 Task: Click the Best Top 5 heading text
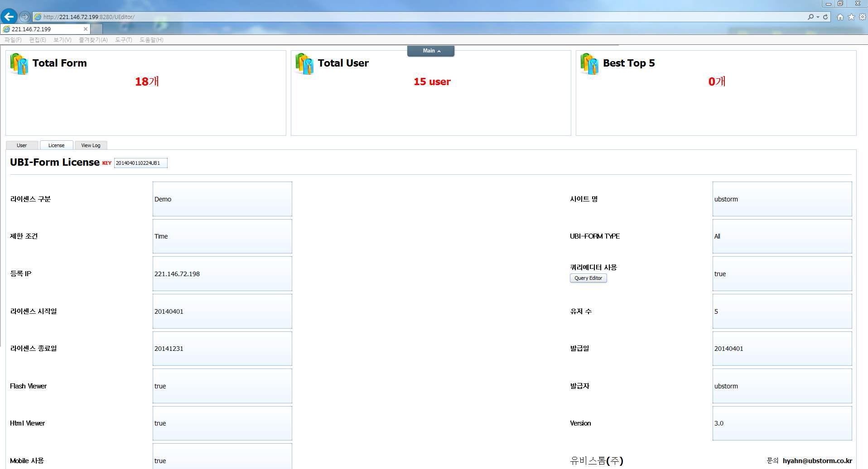[629, 63]
